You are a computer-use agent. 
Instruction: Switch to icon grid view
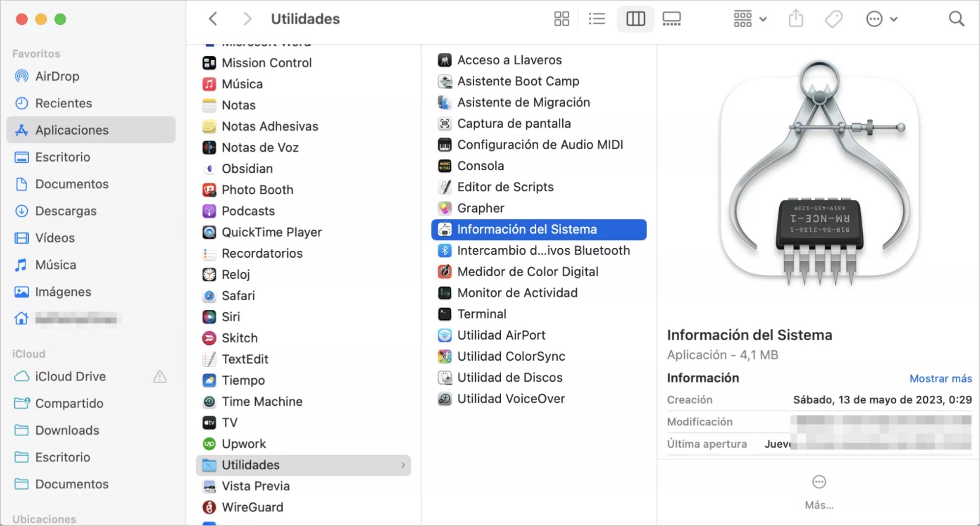pyautogui.click(x=561, y=19)
